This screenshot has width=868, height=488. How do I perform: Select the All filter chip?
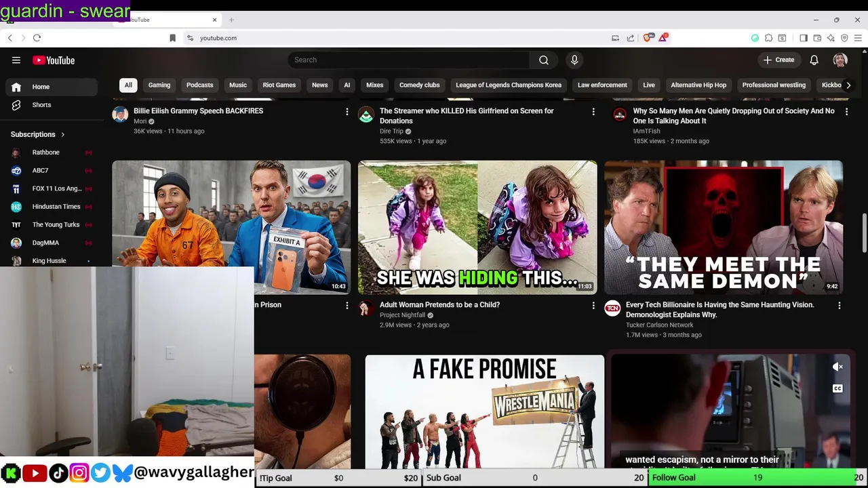128,85
